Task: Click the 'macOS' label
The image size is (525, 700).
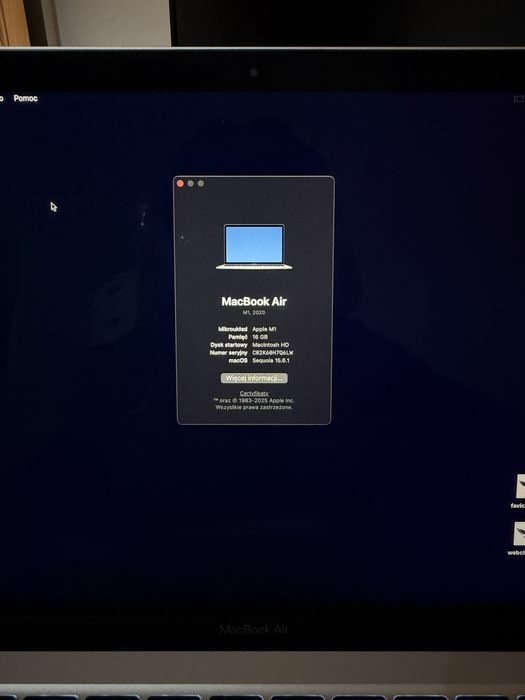Action: tap(238, 360)
